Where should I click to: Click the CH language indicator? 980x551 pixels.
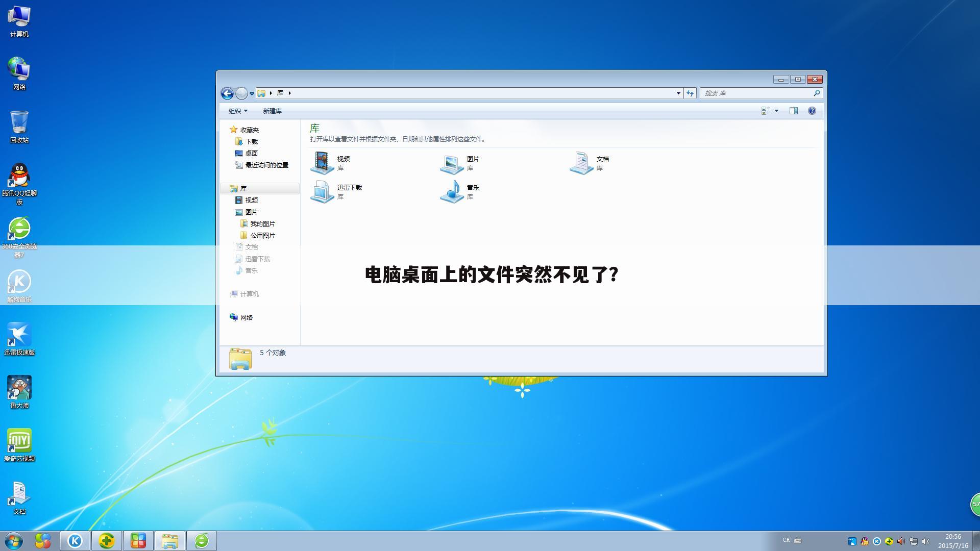point(786,540)
